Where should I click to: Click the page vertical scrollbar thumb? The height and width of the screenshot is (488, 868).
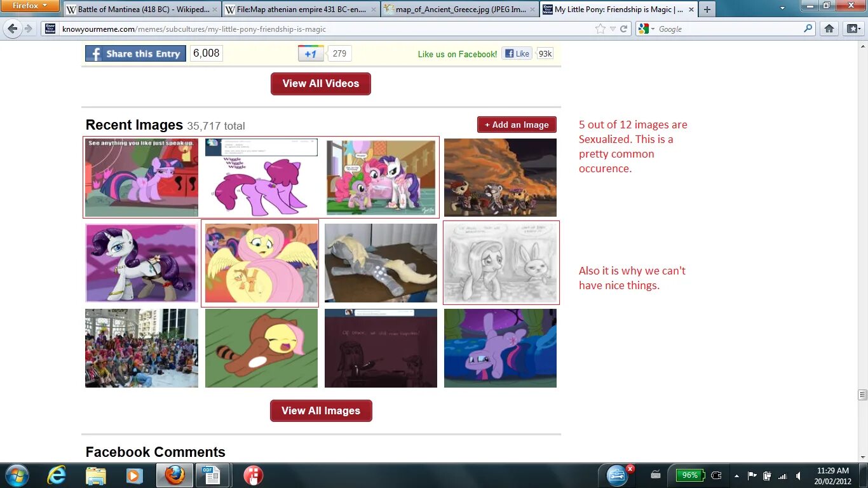862,395
